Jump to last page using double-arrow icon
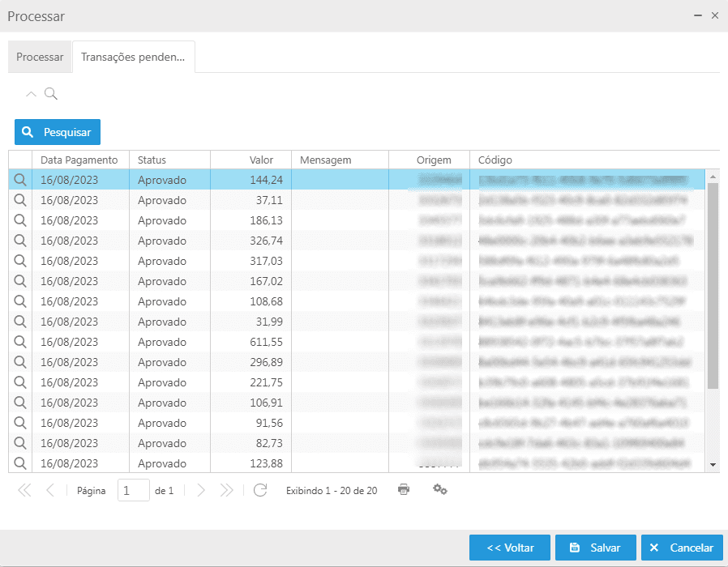The width and height of the screenshot is (728, 567). [227, 490]
